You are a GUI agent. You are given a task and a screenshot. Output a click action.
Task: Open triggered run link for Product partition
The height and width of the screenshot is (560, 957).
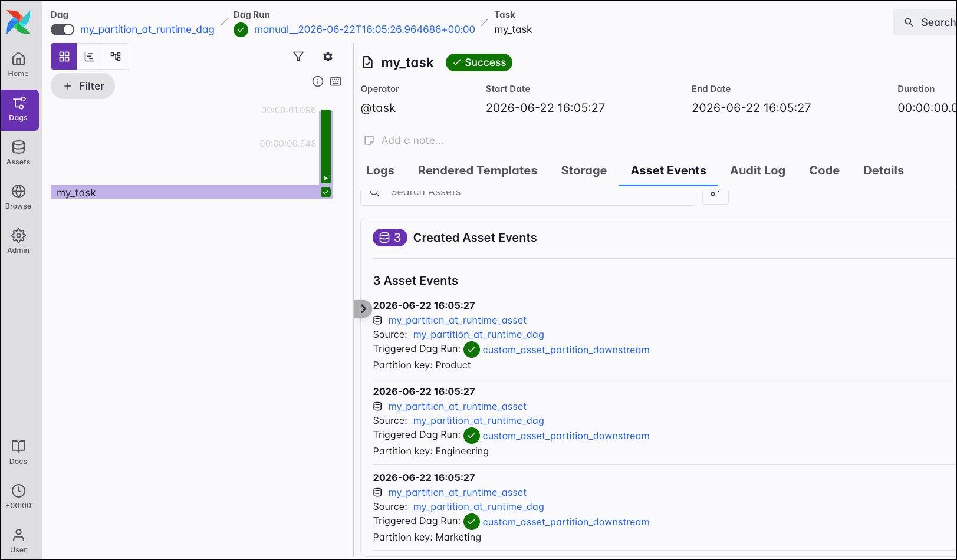(566, 350)
